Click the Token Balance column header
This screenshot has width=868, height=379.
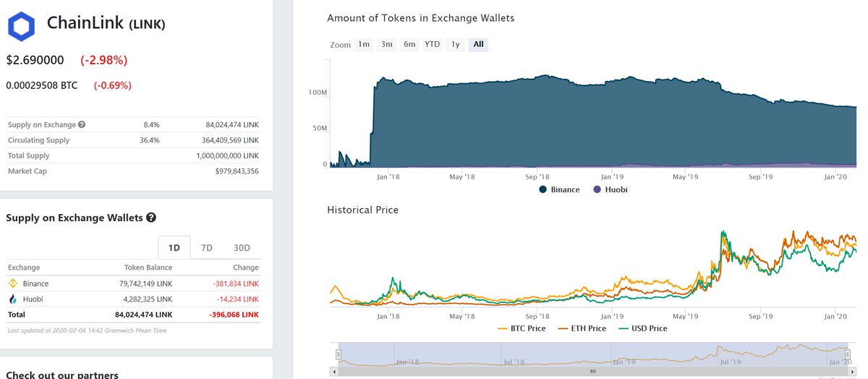click(148, 268)
